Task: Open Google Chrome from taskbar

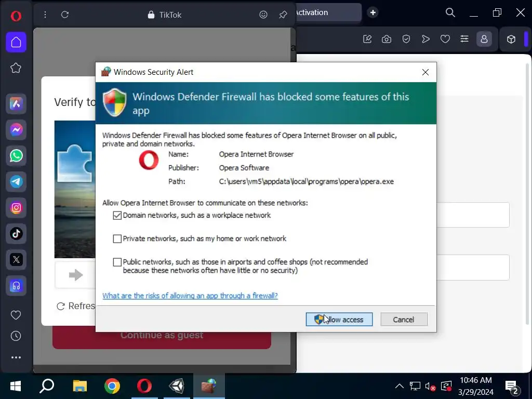Action: [x=112, y=386]
